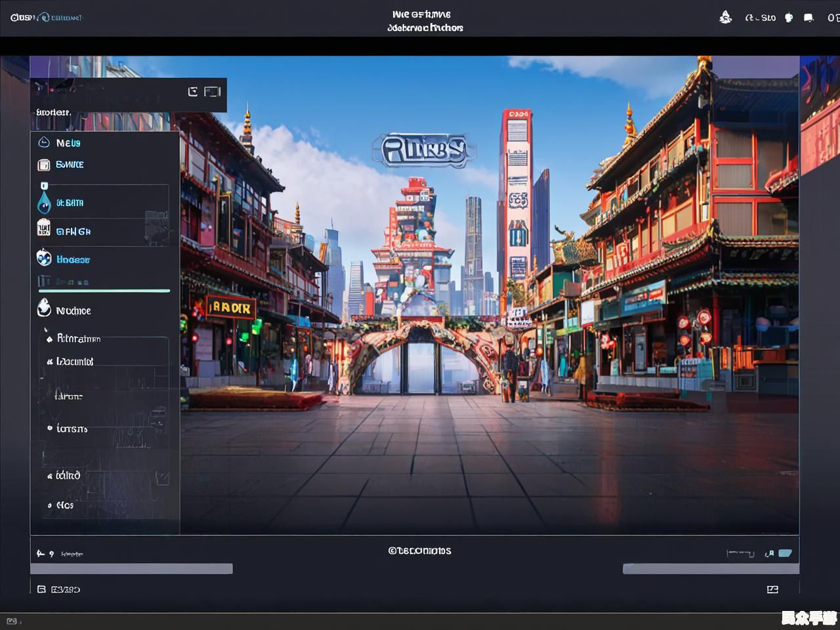This screenshot has width=840, height=630.
Task: Click the chat bubble icon in top header
Action: pyautogui.click(x=808, y=18)
